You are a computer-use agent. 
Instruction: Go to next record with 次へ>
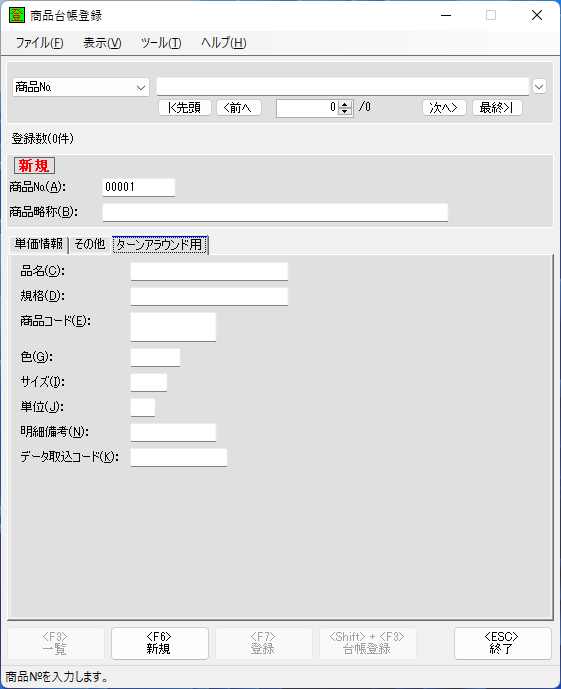pos(444,108)
